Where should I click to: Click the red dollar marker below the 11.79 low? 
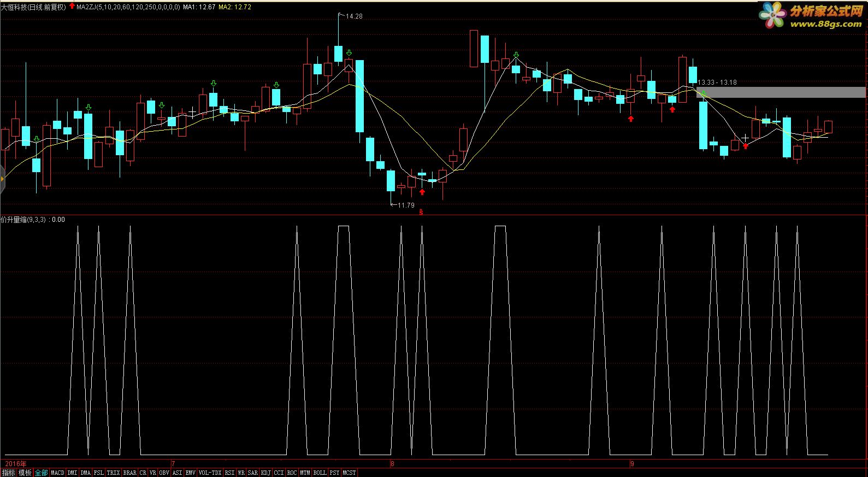tap(421, 212)
